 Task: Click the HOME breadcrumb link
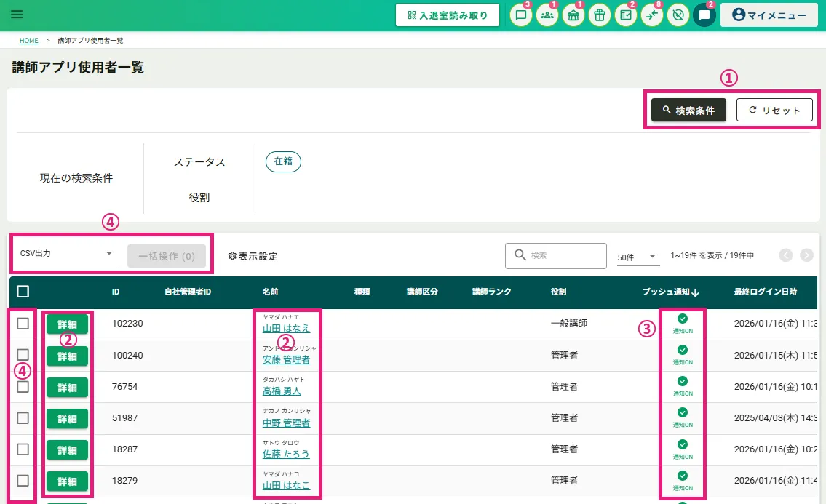[29, 41]
